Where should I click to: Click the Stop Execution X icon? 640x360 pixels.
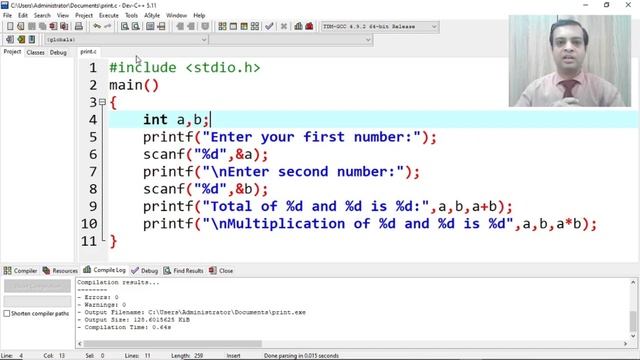[284, 27]
